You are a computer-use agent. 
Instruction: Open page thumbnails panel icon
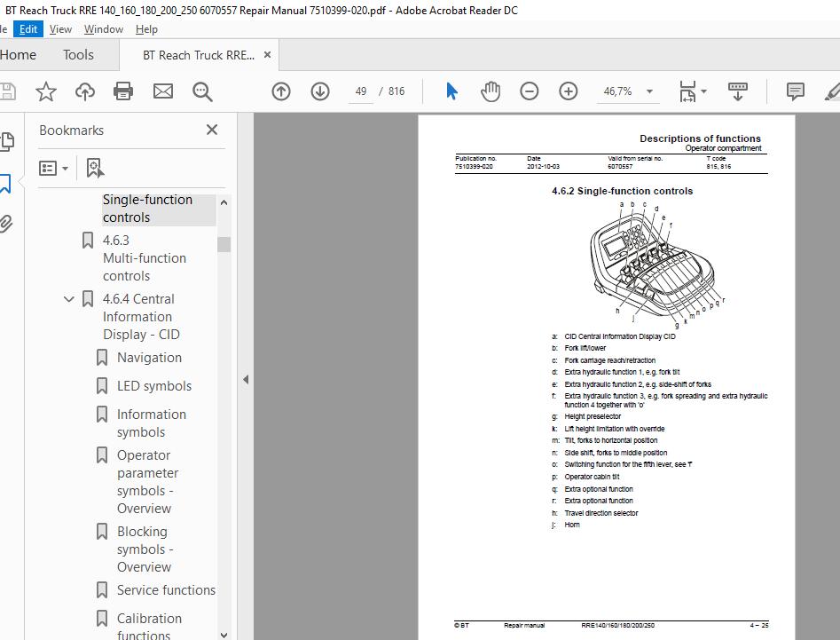7,141
